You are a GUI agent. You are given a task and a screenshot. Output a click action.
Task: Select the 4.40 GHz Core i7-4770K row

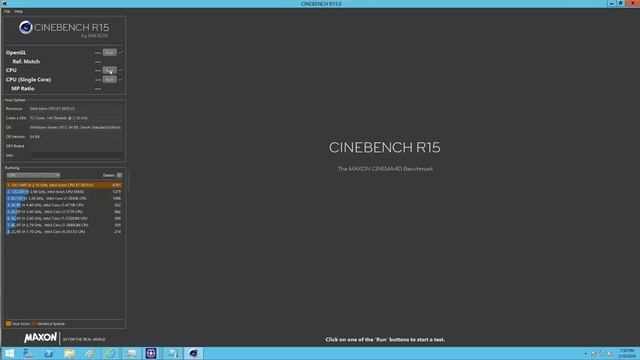coord(64,205)
